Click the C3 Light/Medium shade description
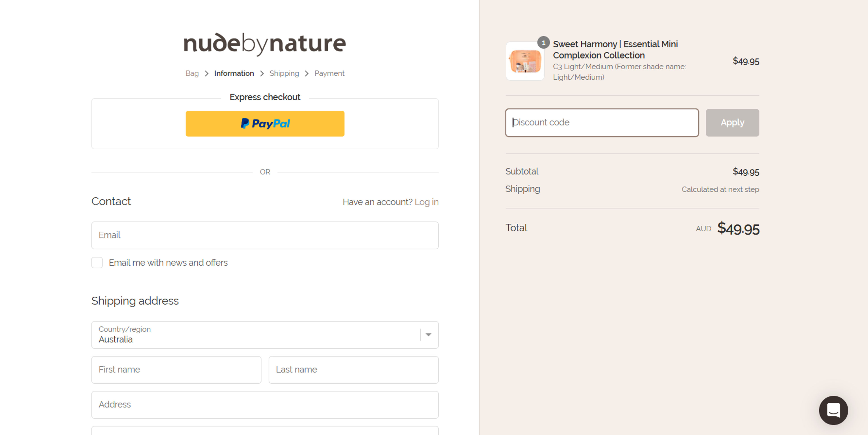The height and width of the screenshot is (435, 868). coord(619,72)
